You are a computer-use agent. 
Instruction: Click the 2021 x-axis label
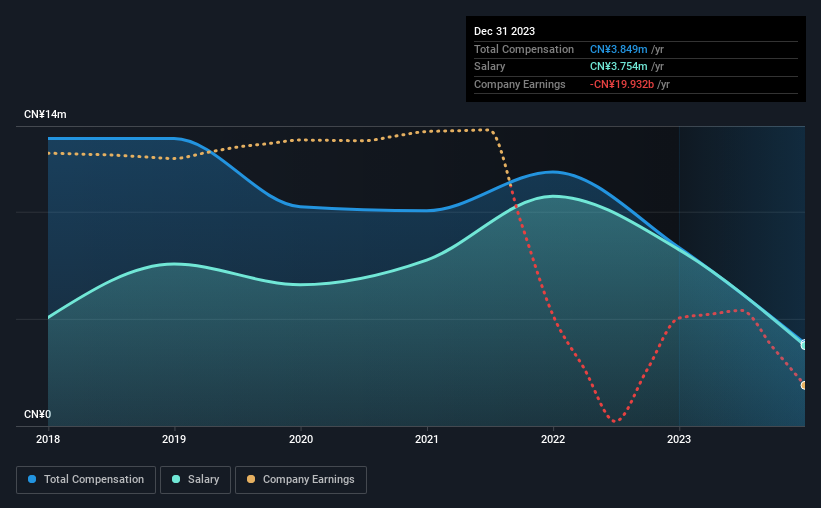(427, 439)
